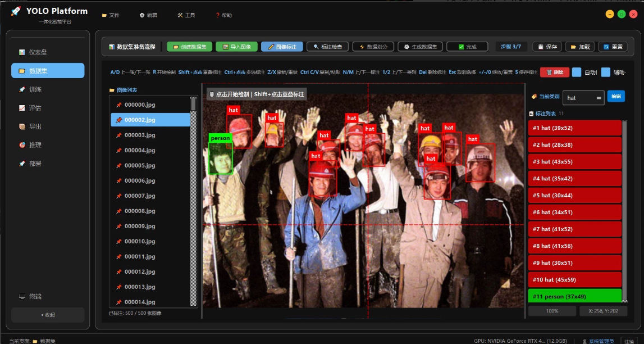
Task: Go to the 导入图像 step
Action: [236, 47]
